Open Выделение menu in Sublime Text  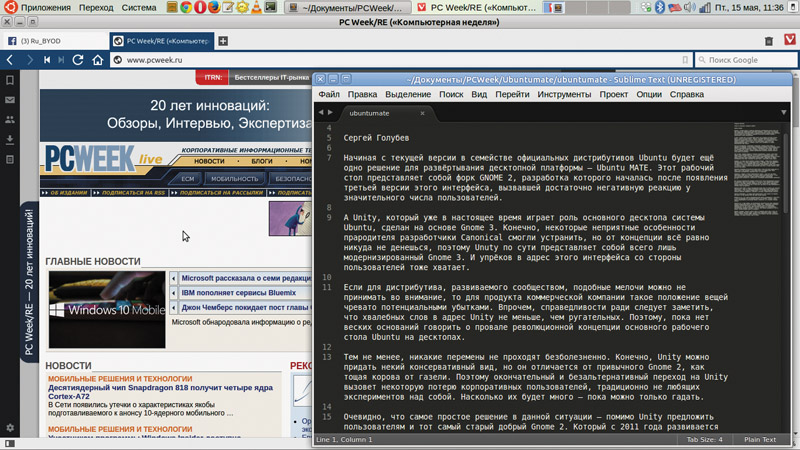[408, 94]
